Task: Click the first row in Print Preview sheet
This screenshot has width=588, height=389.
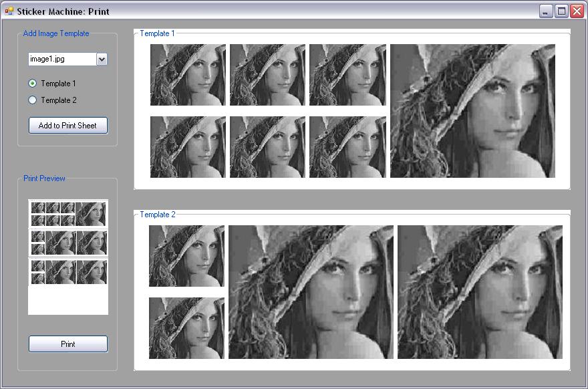Action: click(x=68, y=214)
